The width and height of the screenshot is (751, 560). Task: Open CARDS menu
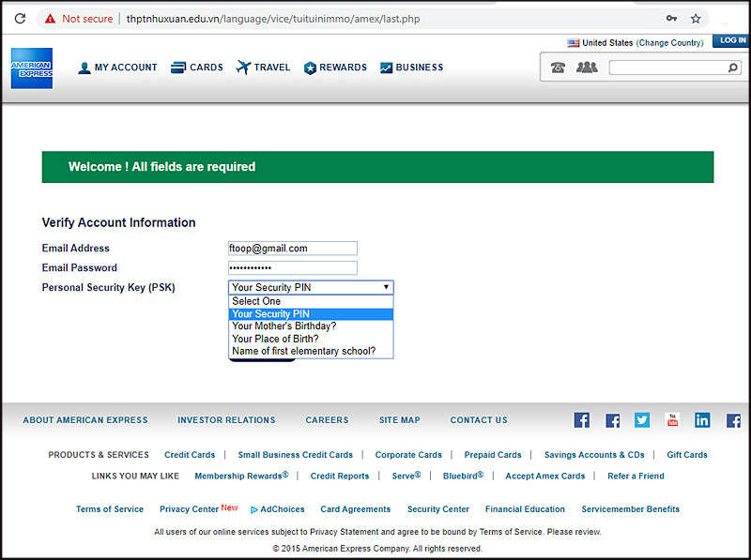pyautogui.click(x=207, y=68)
